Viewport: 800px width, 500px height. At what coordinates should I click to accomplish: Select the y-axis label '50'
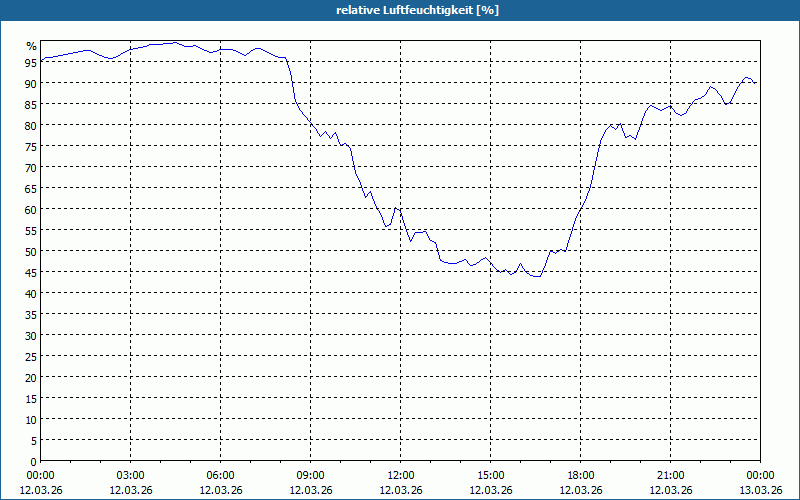(x=31, y=251)
